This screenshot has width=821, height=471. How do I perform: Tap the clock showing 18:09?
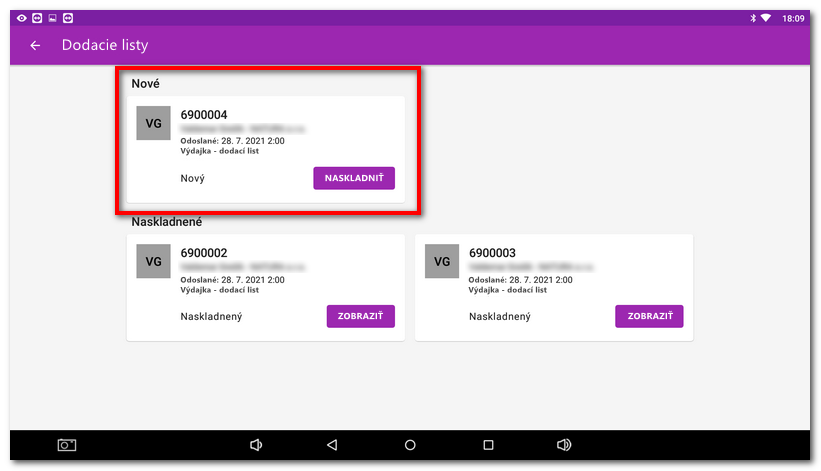793,18
